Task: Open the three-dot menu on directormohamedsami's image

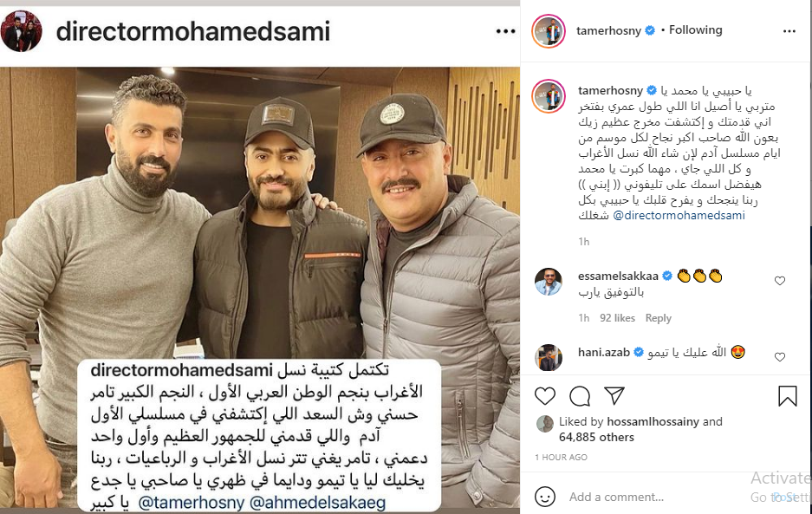Action: click(505, 31)
